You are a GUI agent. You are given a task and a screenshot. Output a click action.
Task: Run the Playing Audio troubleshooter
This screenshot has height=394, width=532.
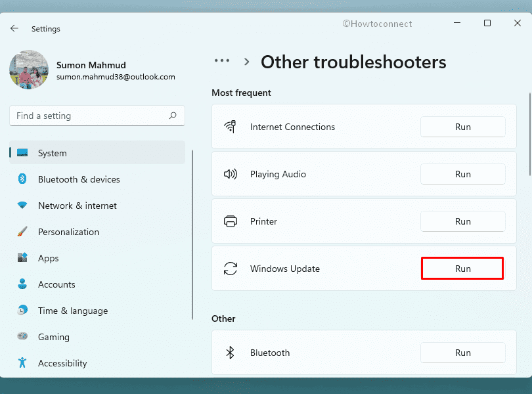click(463, 174)
